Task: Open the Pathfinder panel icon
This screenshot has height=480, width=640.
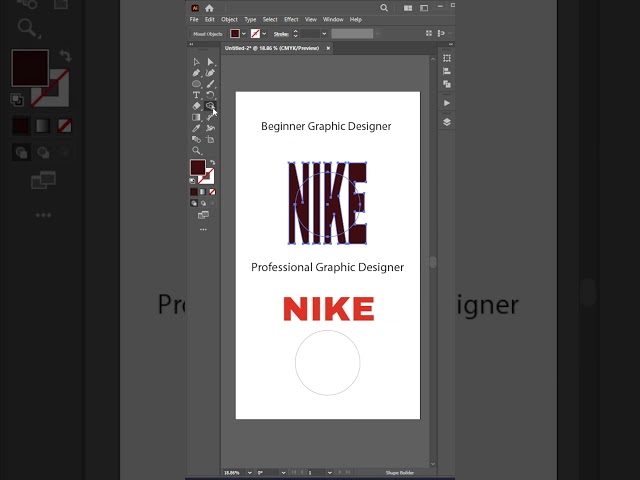Action: tap(447, 84)
